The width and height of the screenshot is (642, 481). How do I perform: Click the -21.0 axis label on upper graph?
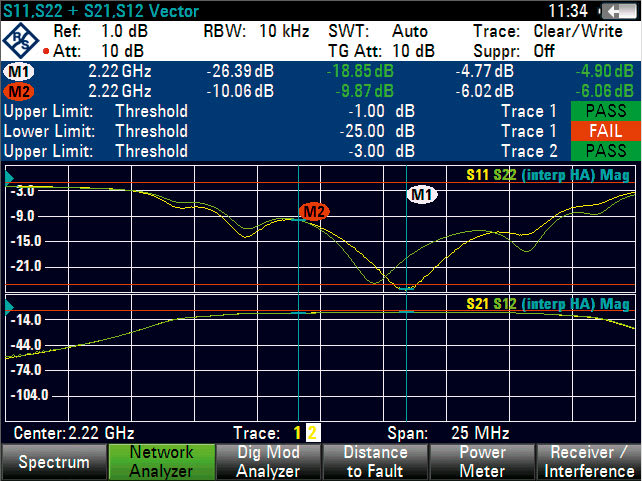[x=26, y=266]
